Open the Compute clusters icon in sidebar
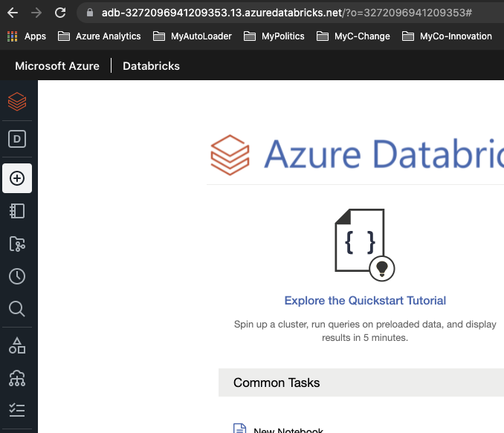The height and width of the screenshot is (433, 504). (17, 378)
